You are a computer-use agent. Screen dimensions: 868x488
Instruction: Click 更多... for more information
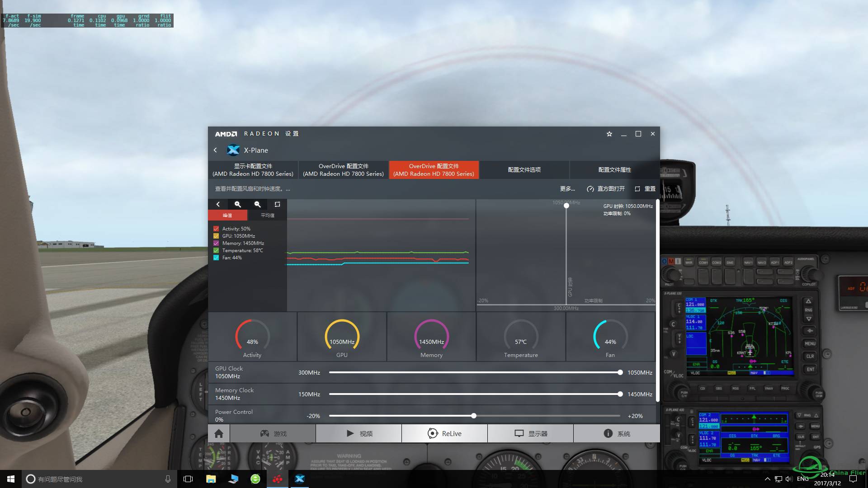pos(567,189)
